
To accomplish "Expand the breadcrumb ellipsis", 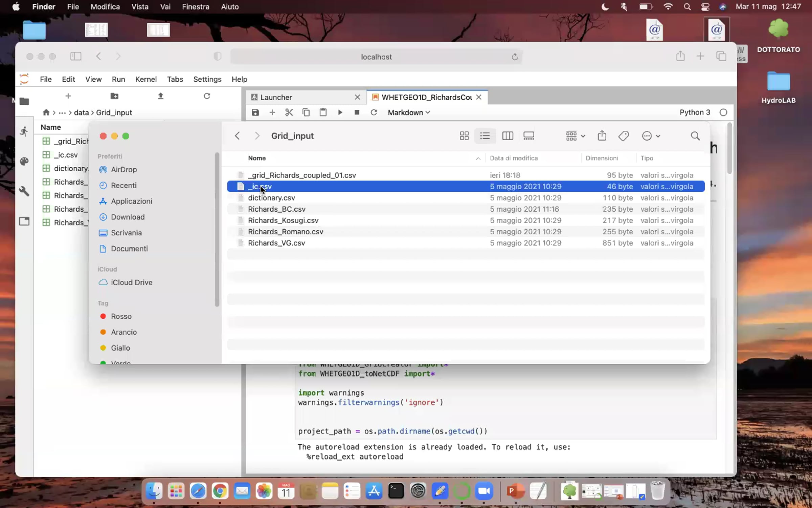I will coord(62,112).
